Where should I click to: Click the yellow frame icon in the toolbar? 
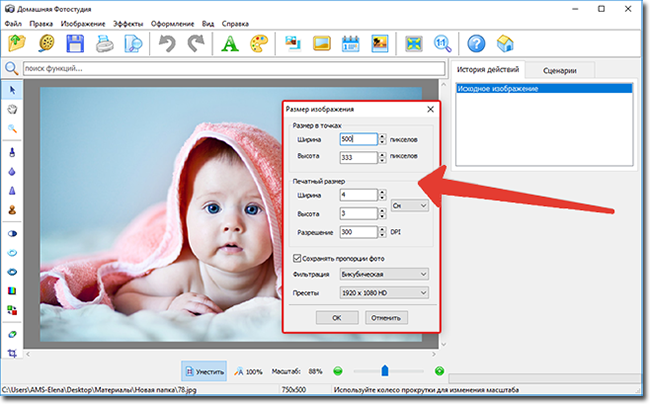click(x=322, y=43)
